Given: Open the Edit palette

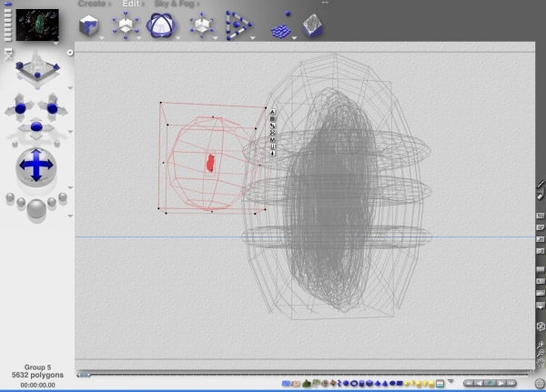Looking at the screenshot, I should (130, 4).
